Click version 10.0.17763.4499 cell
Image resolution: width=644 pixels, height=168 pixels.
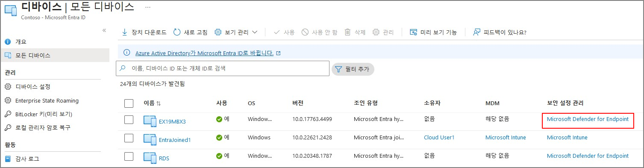coord(312,119)
